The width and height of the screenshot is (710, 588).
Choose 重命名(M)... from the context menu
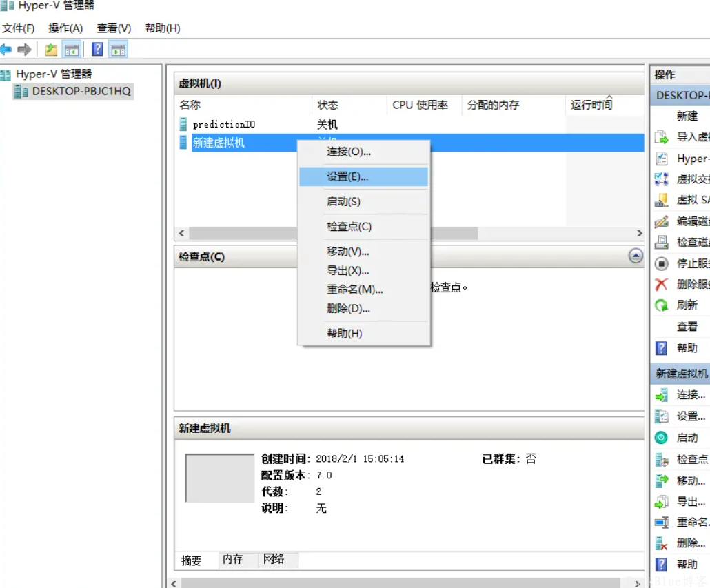pyautogui.click(x=363, y=290)
